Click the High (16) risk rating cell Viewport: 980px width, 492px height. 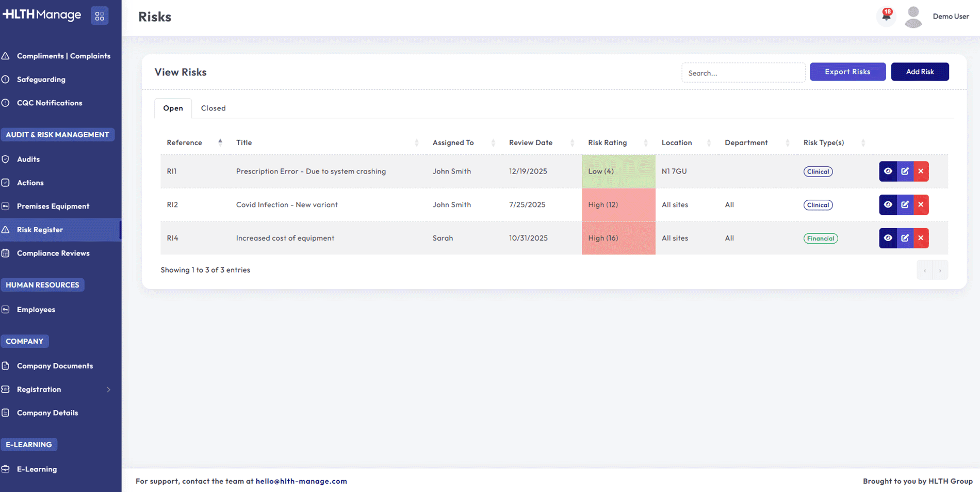(618, 238)
